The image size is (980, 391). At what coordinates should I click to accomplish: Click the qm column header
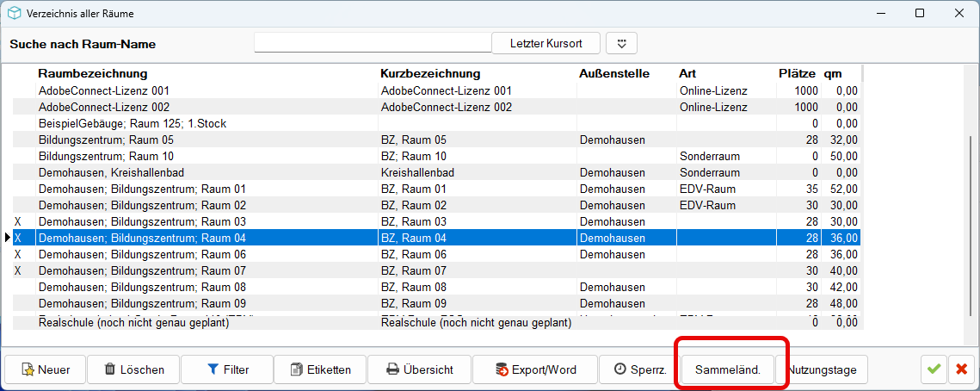point(833,74)
